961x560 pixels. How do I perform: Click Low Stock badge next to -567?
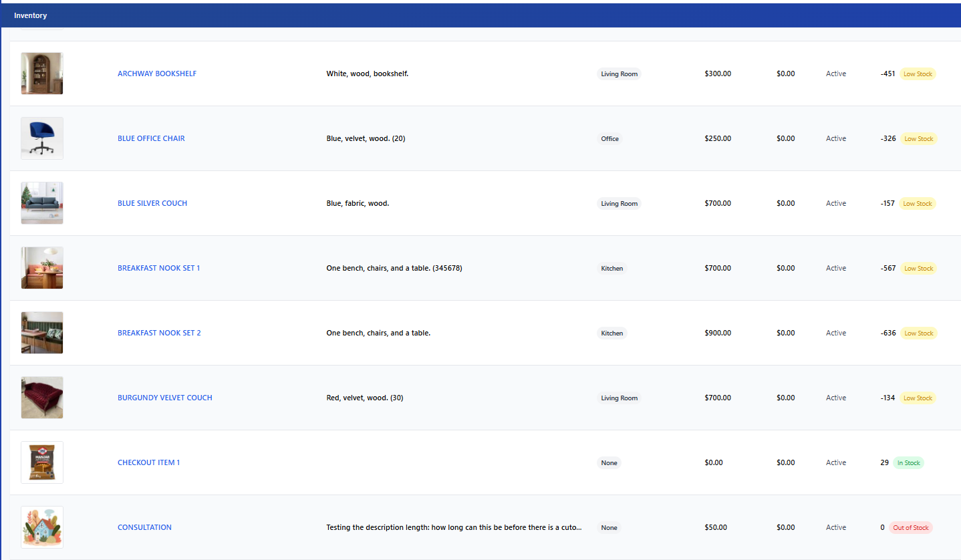tap(918, 269)
